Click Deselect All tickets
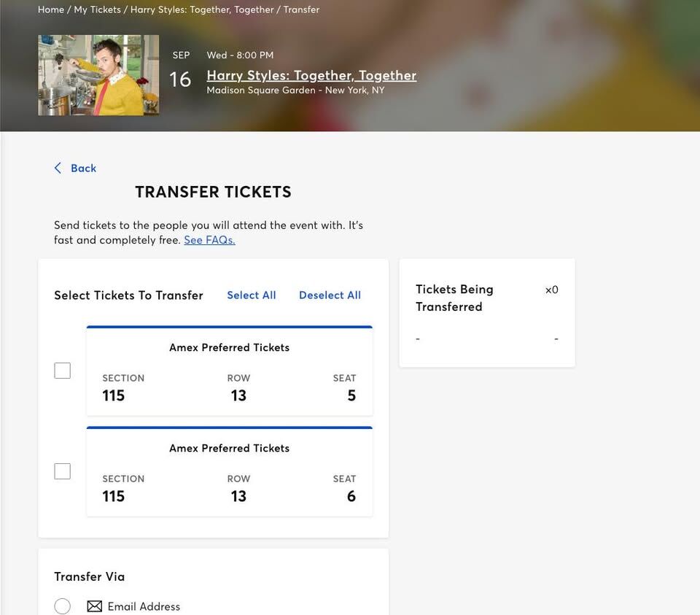The width and height of the screenshot is (700, 615). tap(330, 295)
